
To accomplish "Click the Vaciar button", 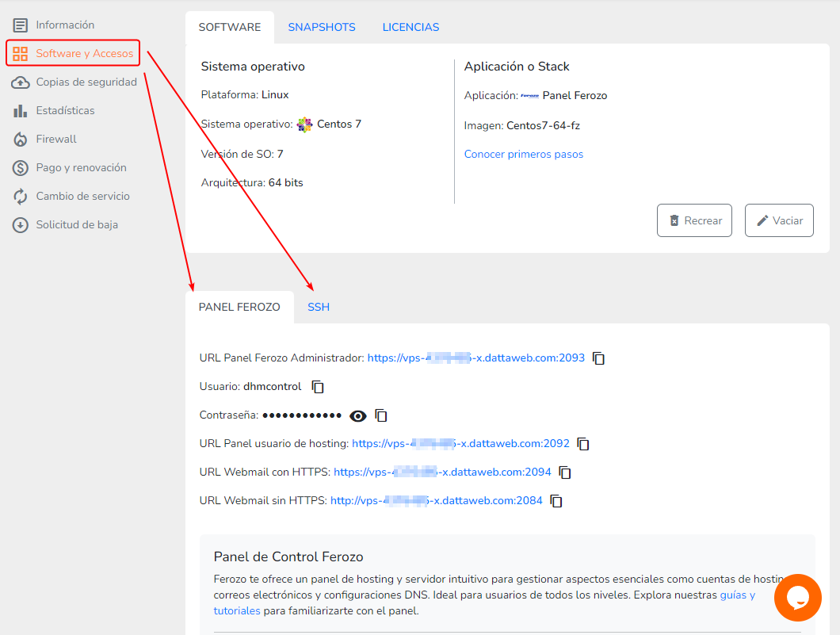I will tap(779, 220).
